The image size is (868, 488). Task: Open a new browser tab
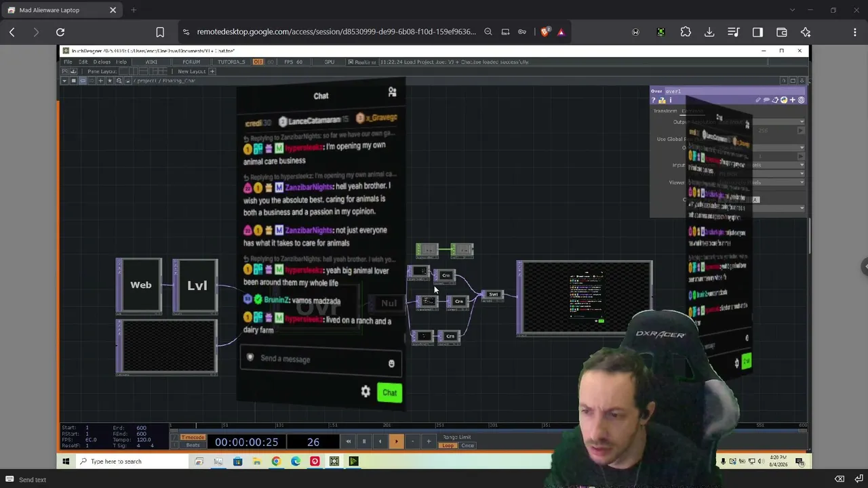(134, 10)
